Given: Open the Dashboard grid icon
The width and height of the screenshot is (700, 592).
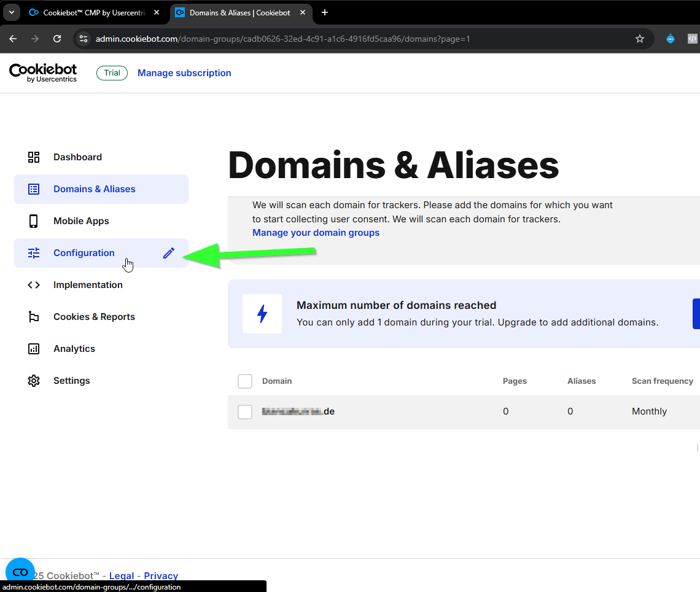Looking at the screenshot, I should click(34, 157).
